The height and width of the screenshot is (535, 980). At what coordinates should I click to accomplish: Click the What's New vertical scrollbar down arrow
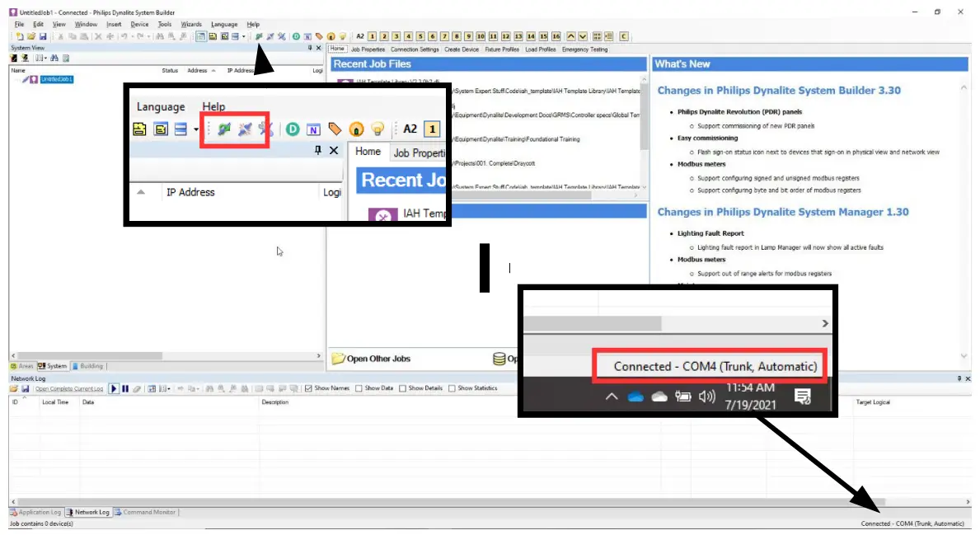pos(964,355)
